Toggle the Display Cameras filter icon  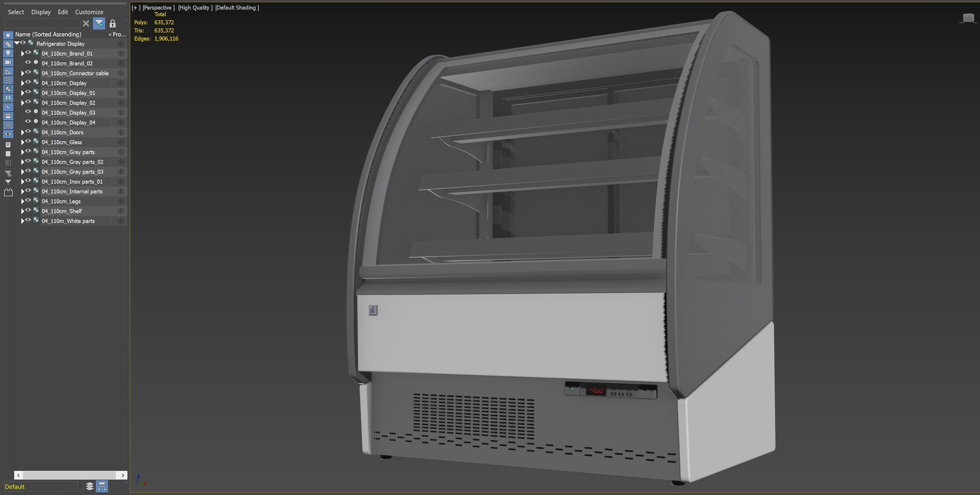(x=8, y=62)
